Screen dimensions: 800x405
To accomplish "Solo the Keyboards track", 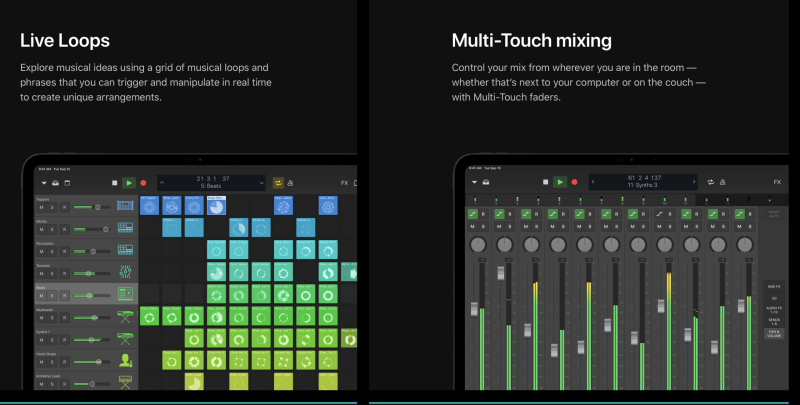I will (x=52, y=318).
